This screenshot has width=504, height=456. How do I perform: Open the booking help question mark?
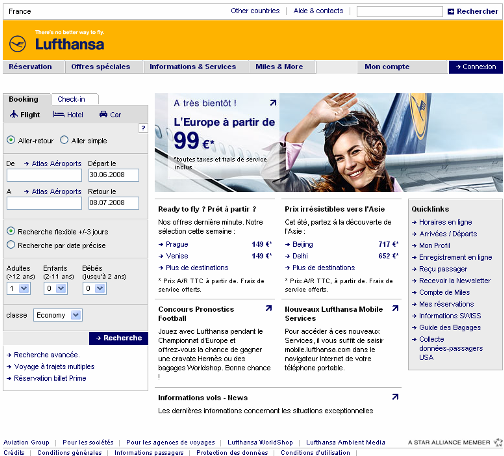tap(143, 128)
